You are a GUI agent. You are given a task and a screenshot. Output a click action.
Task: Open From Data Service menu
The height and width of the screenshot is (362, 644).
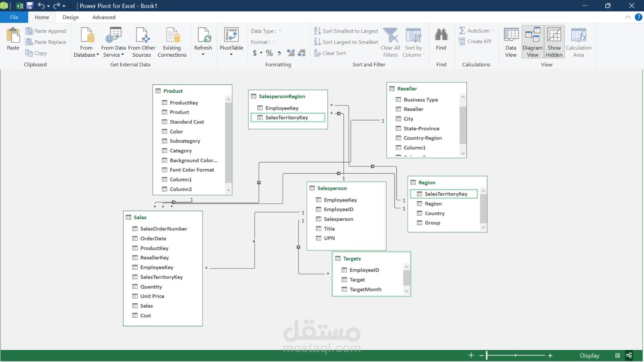pos(114,42)
